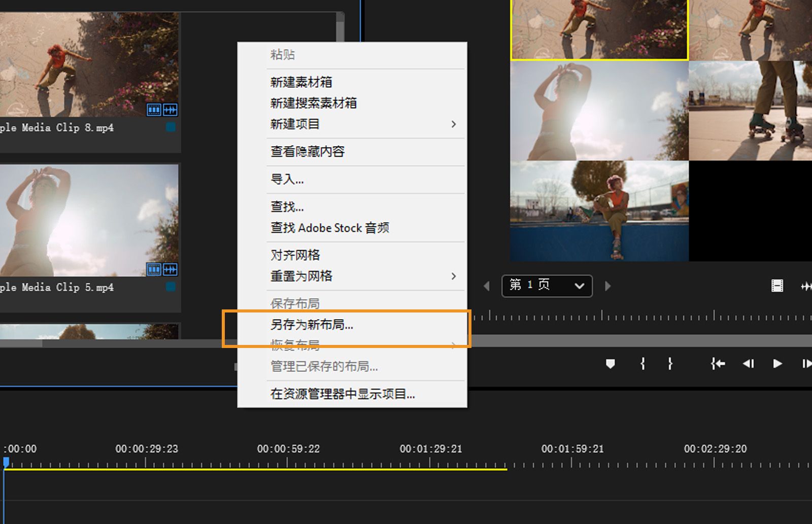The height and width of the screenshot is (524, 812).
Task: Go to the next multi-camera page
Action: point(607,286)
